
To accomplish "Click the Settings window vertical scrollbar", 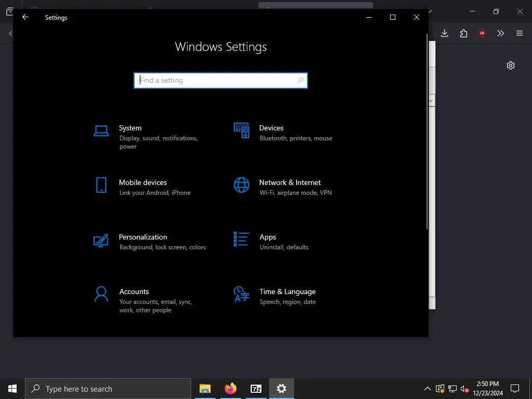I will point(427,132).
